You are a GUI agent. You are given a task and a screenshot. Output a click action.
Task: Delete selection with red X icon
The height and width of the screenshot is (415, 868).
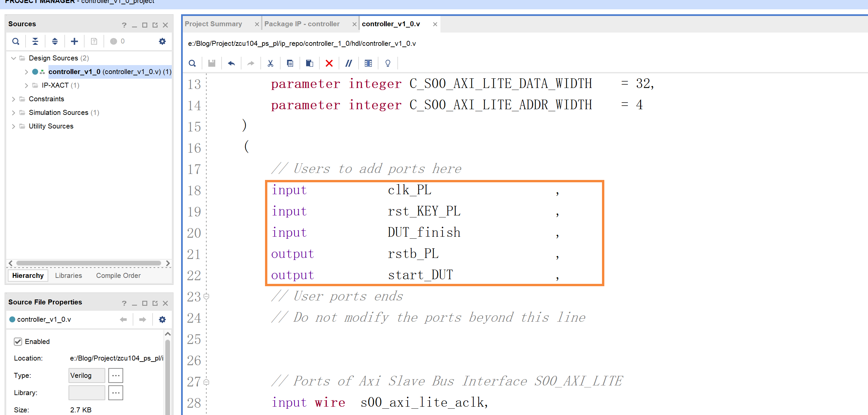point(329,63)
